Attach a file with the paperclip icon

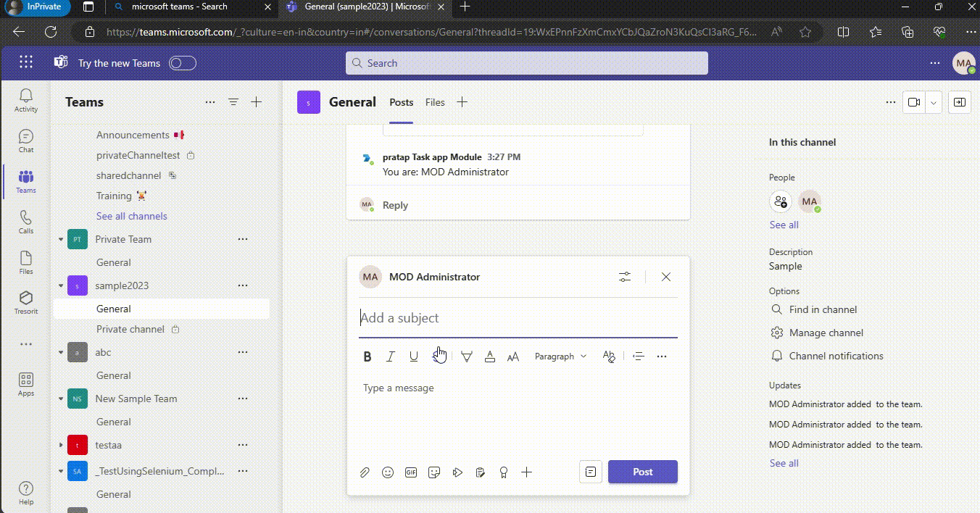(365, 472)
